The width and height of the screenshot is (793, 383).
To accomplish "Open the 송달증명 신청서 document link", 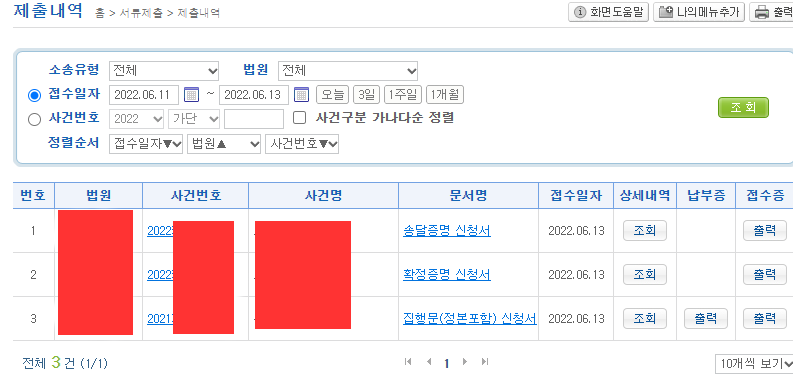I will click(x=447, y=231).
